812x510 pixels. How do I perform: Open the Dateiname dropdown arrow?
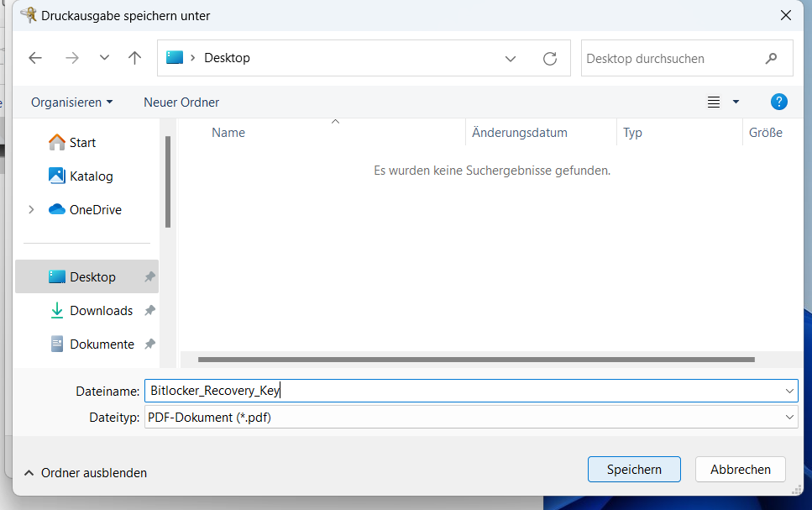tap(789, 391)
